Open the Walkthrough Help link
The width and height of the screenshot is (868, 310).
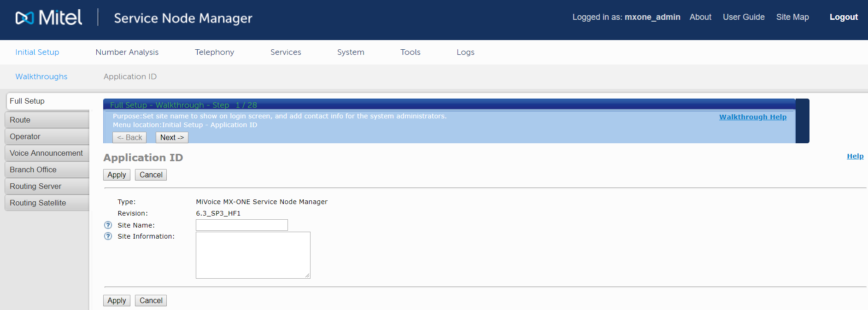point(753,117)
